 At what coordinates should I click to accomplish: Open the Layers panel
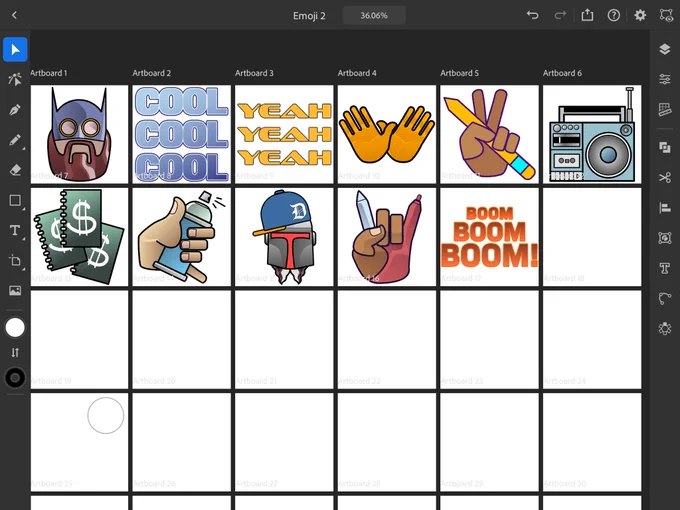665,49
